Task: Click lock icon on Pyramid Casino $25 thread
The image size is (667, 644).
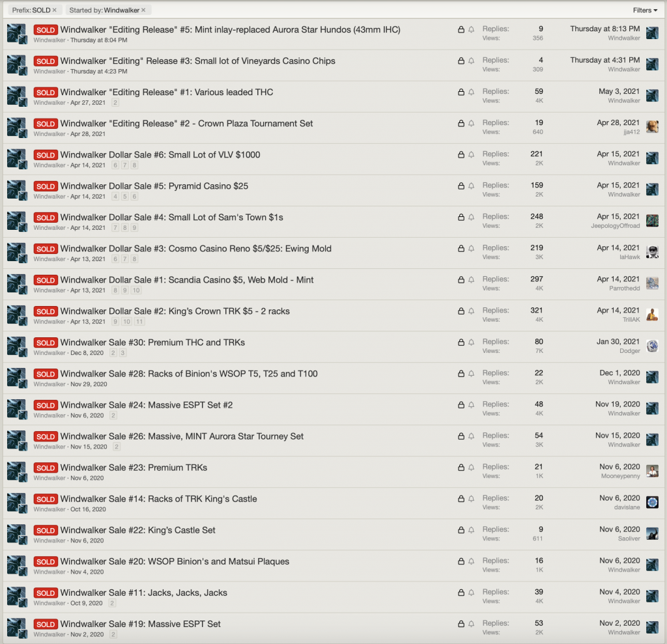Action: click(x=461, y=186)
